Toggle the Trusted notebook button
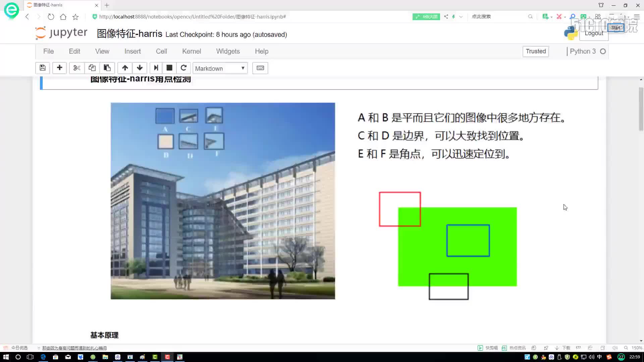The width and height of the screenshot is (644, 362). click(536, 51)
